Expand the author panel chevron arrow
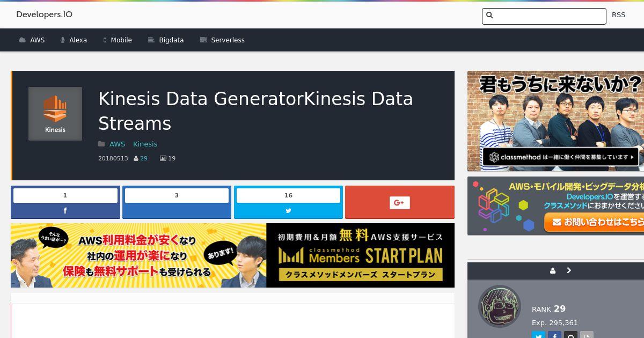This screenshot has height=338, width=644. click(569, 270)
